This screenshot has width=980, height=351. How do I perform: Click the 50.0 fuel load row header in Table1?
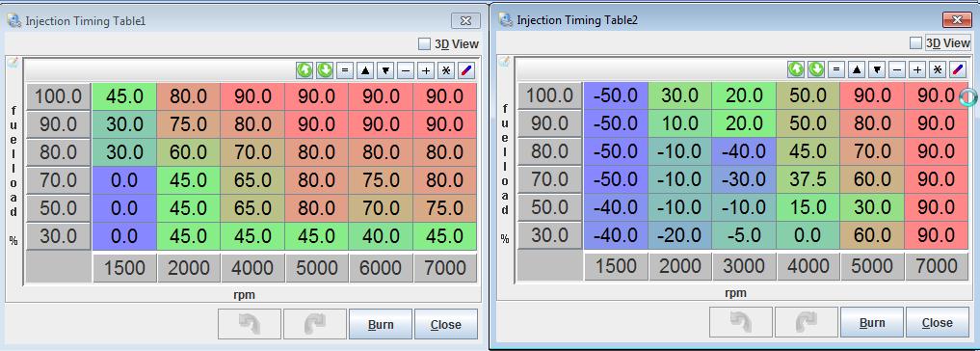[x=59, y=207]
